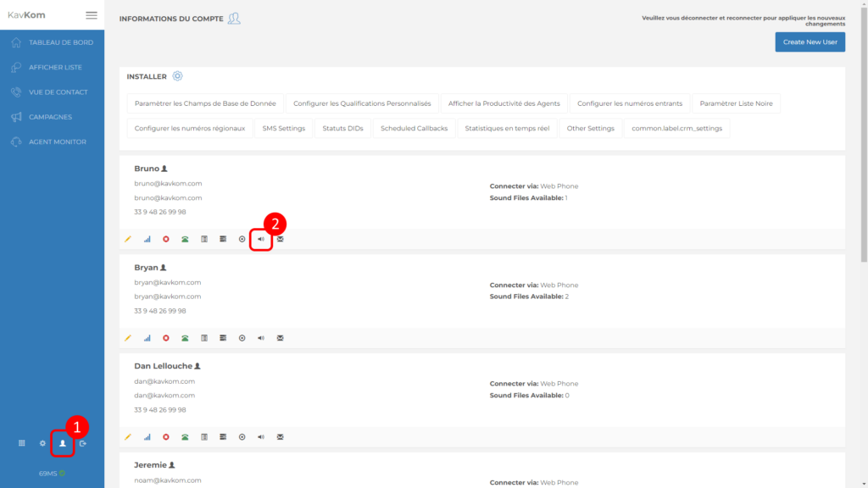
Task: Open Paramétrer Liste Noire settings
Action: pyautogui.click(x=736, y=103)
